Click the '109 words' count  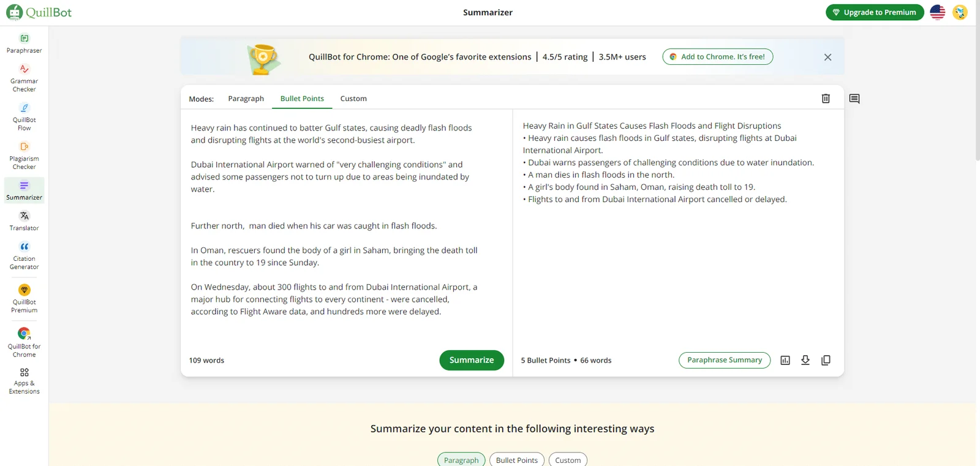[206, 361]
